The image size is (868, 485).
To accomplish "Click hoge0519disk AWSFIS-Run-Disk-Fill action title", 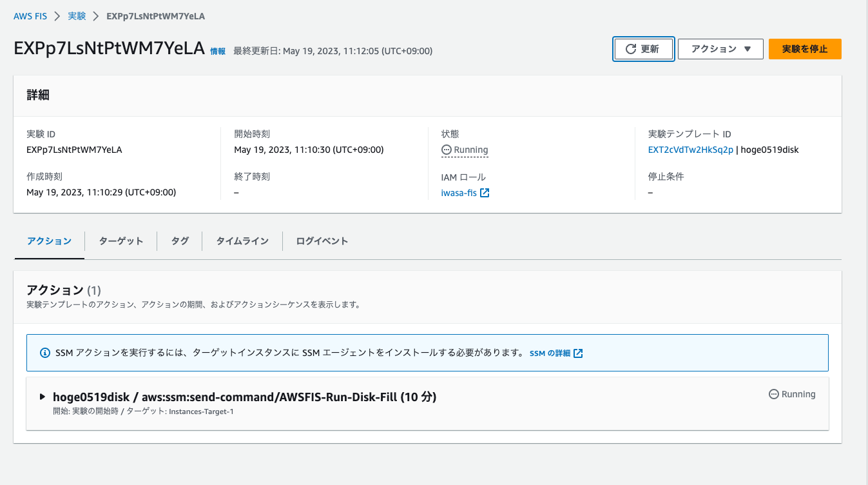I will pos(245,397).
